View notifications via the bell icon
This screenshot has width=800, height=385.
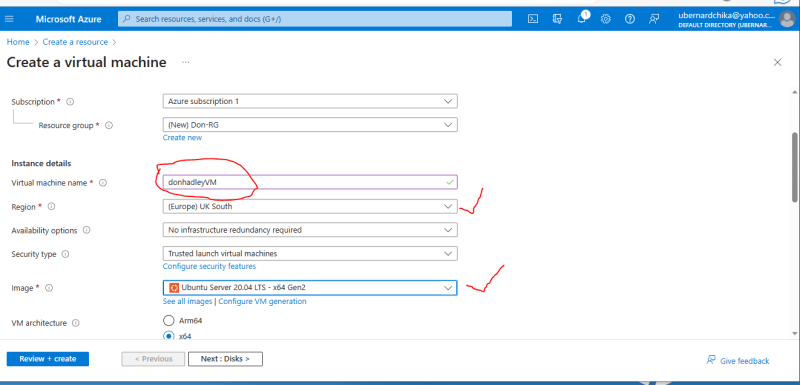point(582,19)
